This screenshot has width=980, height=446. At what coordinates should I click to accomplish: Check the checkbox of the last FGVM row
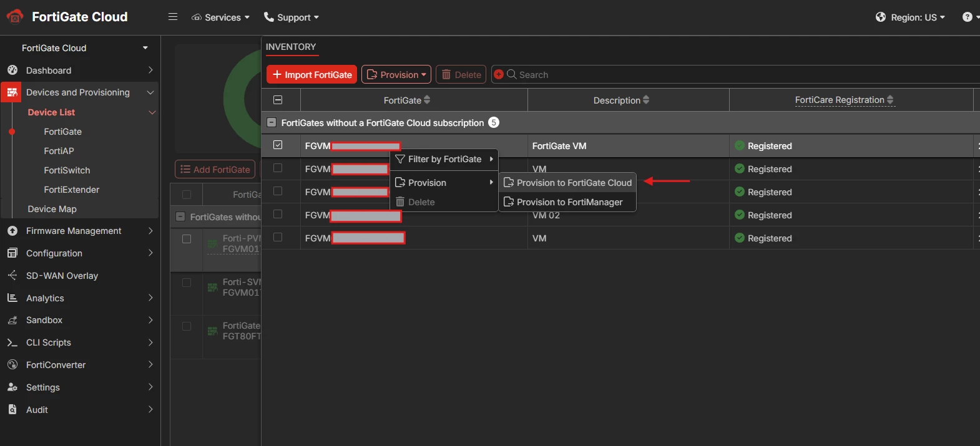coord(278,237)
